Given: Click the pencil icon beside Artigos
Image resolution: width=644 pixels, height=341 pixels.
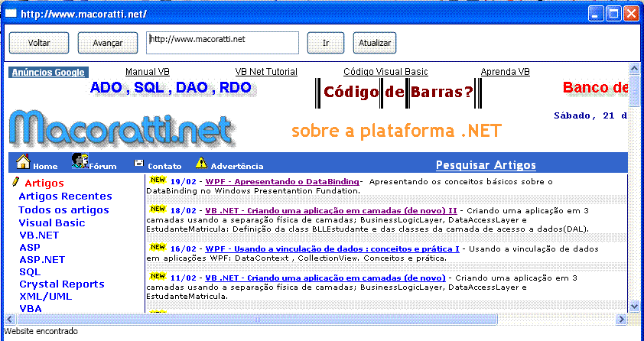Looking at the screenshot, I should point(16,181).
